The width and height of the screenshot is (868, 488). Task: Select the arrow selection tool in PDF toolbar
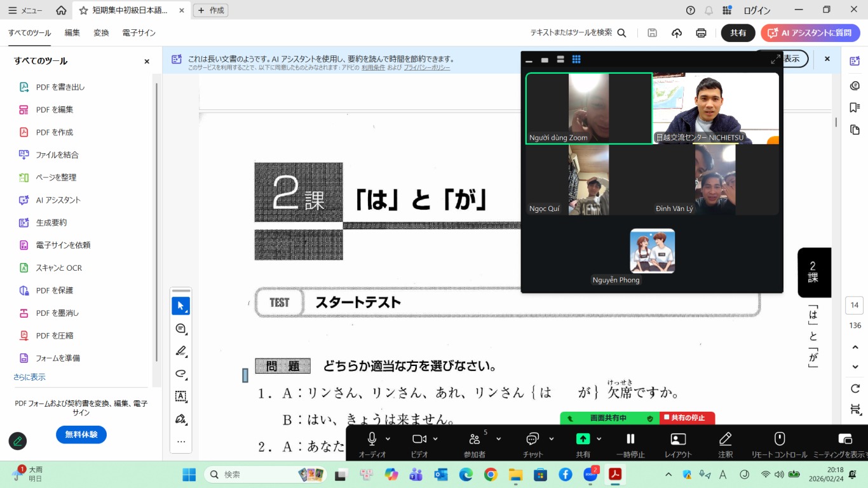pos(180,306)
